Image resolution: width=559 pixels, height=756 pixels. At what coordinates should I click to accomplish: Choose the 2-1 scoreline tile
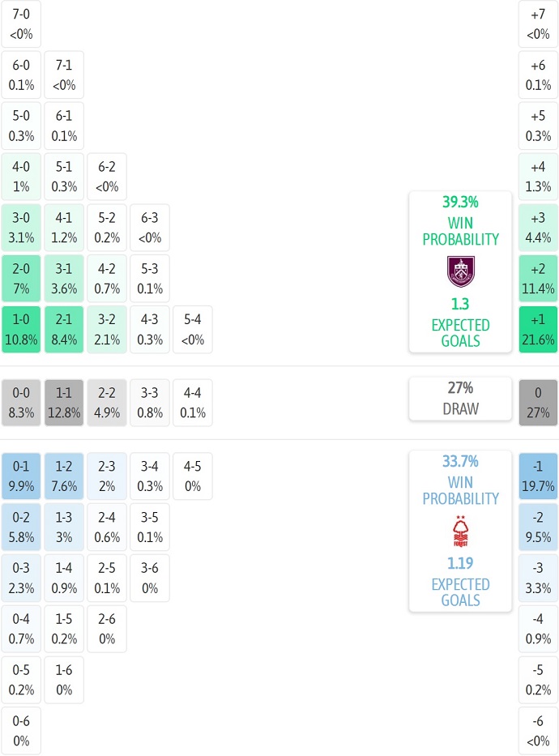pyautogui.click(x=64, y=330)
